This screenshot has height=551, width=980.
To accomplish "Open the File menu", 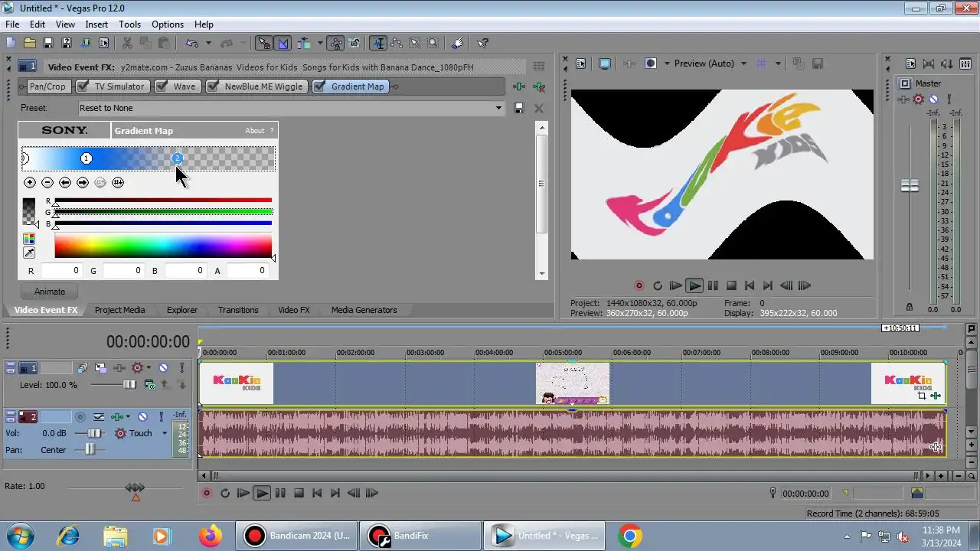I will pyautogui.click(x=12, y=24).
